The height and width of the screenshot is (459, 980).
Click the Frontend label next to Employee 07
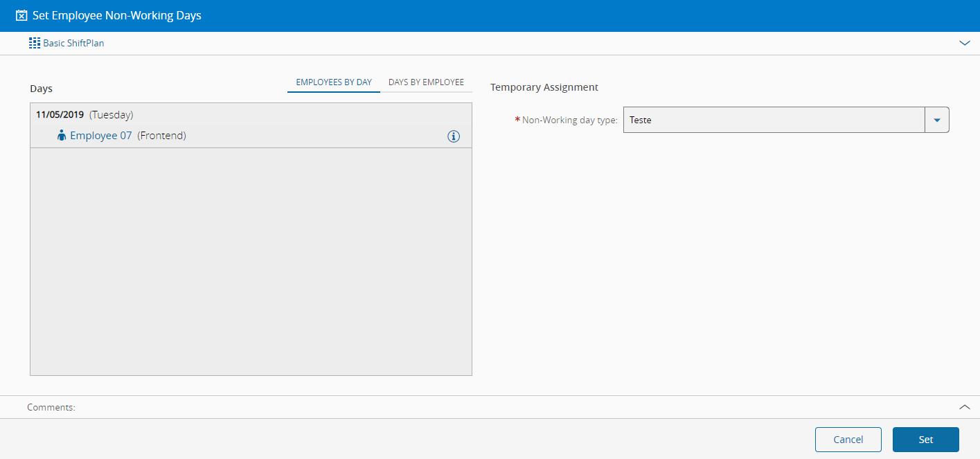[161, 136]
